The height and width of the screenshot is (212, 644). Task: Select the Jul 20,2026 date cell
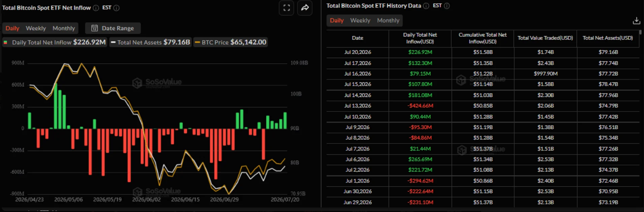coord(358,52)
